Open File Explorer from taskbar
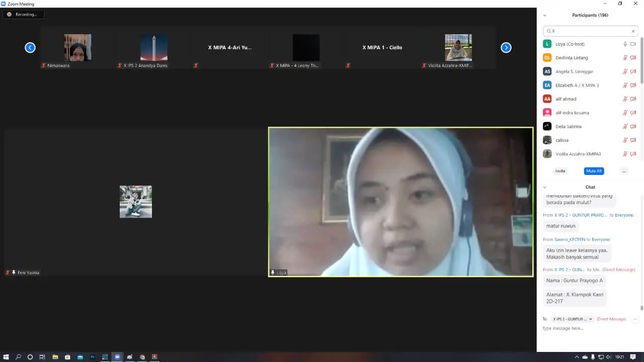The width and height of the screenshot is (644, 362). [x=55, y=357]
